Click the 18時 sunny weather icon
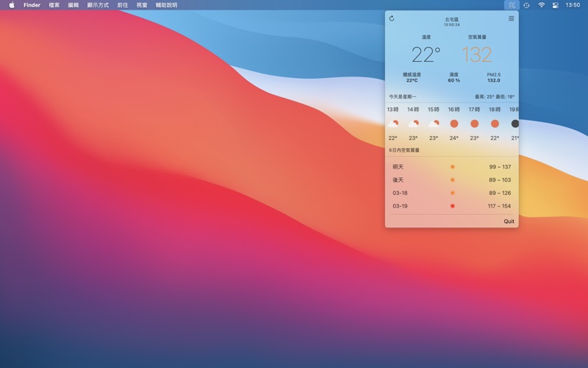588x368 pixels. tap(495, 124)
